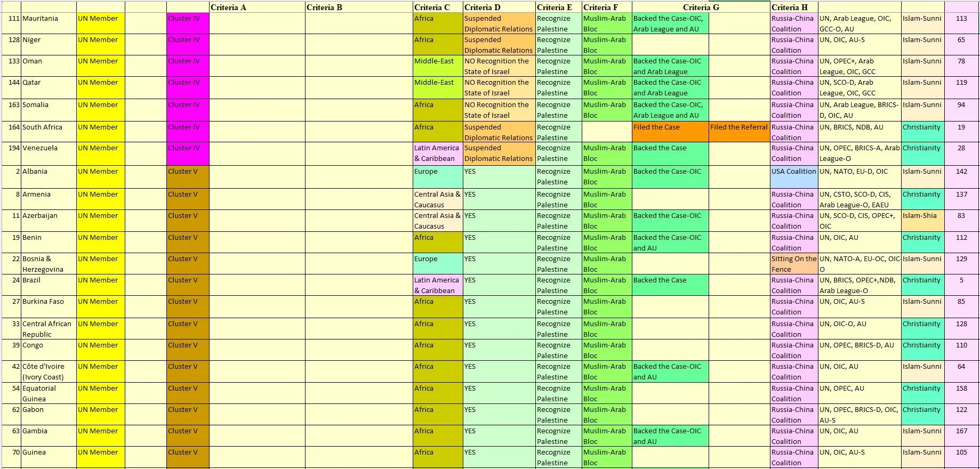Screen dimensions: 980x469
Task: Select Oman's 'Middle-East' region cell
Action: coord(438,66)
